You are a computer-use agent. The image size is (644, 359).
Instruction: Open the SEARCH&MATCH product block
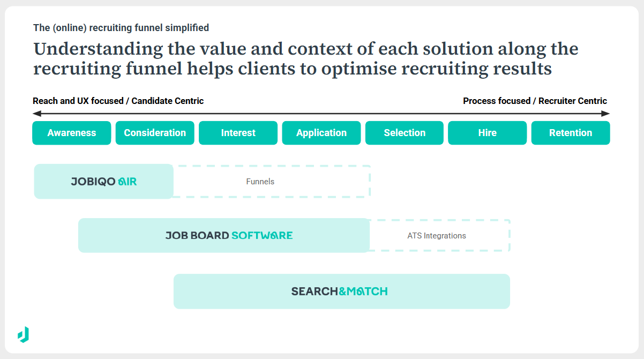pyautogui.click(x=341, y=291)
